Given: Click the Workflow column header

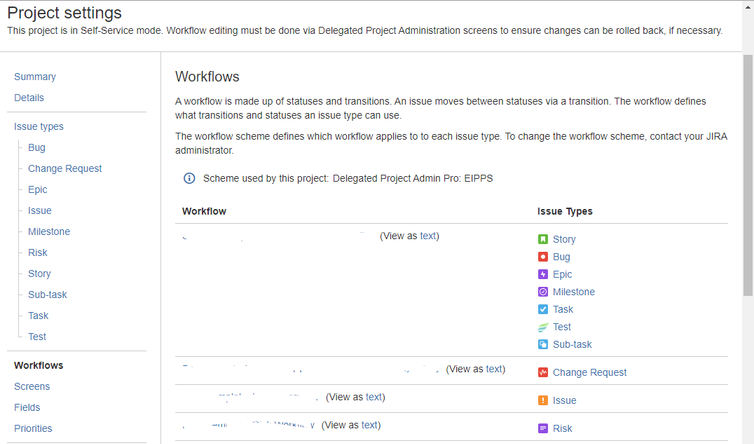Looking at the screenshot, I should pyautogui.click(x=204, y=211).
